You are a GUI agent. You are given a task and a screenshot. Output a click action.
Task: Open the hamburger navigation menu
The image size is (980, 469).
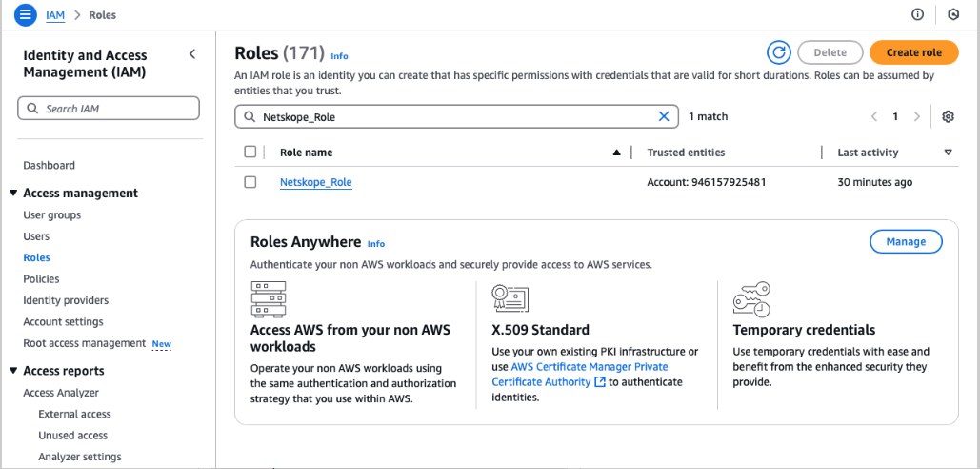(25, 15)
